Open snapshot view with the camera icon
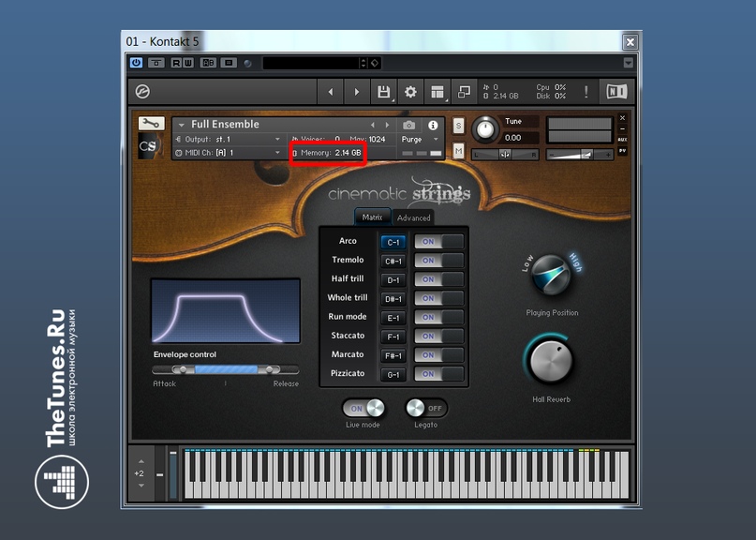 pyautogui.click(x=408, y=126)
